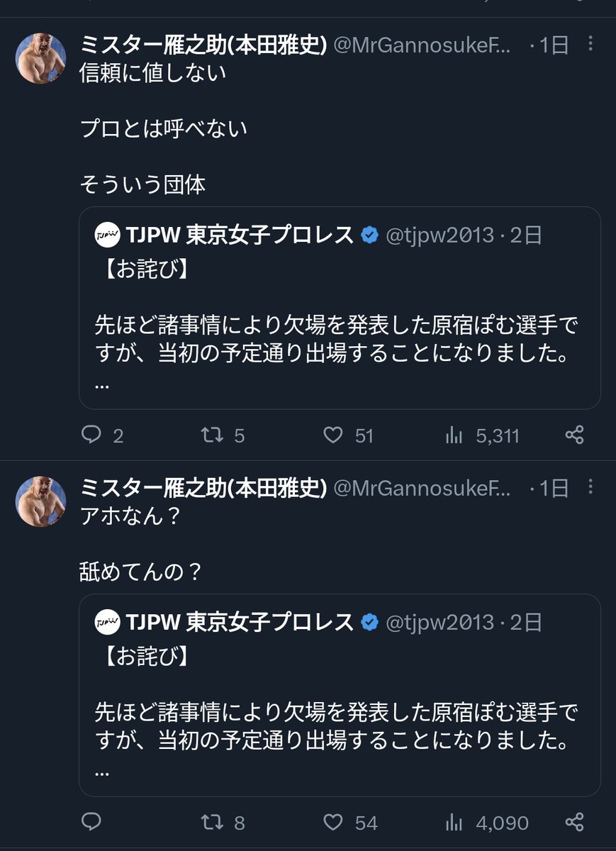Image resolution: width=616 pixels, height=851 pixels.
Task: View analytics showing 4,090 views
Action: (x=454, y=822)
